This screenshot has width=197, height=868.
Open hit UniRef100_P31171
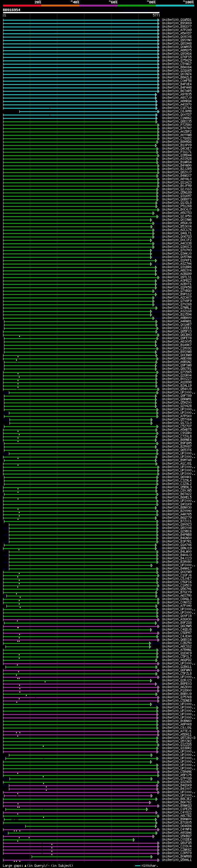pos(177,152)
